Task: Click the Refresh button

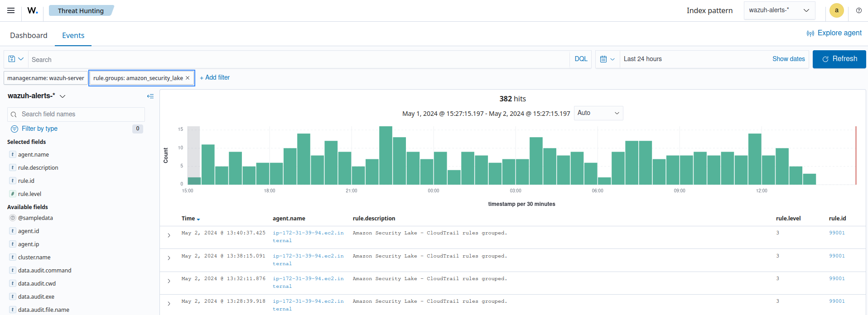Action: click(839, 59)
